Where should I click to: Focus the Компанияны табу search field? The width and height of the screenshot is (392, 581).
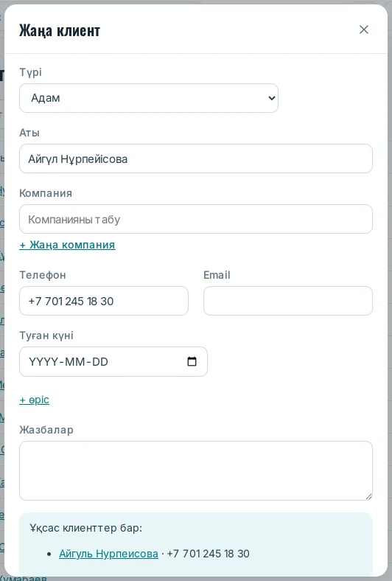[x=196, y=219]
